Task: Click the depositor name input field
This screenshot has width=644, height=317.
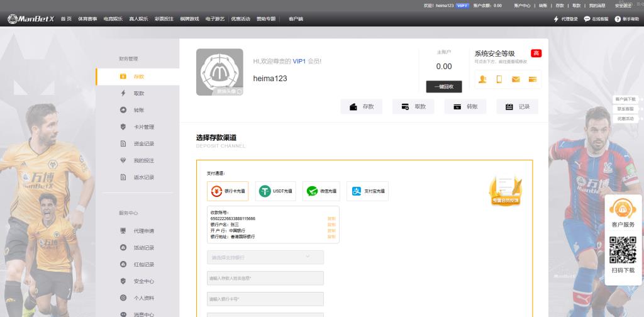Action: [x=265, y=278]
